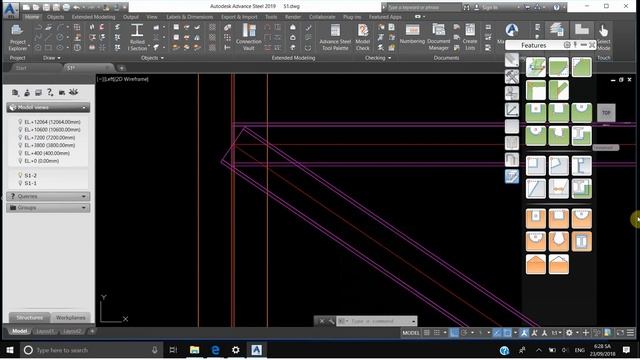Viewport: 640px width, 360px height.
Task: Open the Labels & Dimensions ribbon tab
Action: click(189, 17)
